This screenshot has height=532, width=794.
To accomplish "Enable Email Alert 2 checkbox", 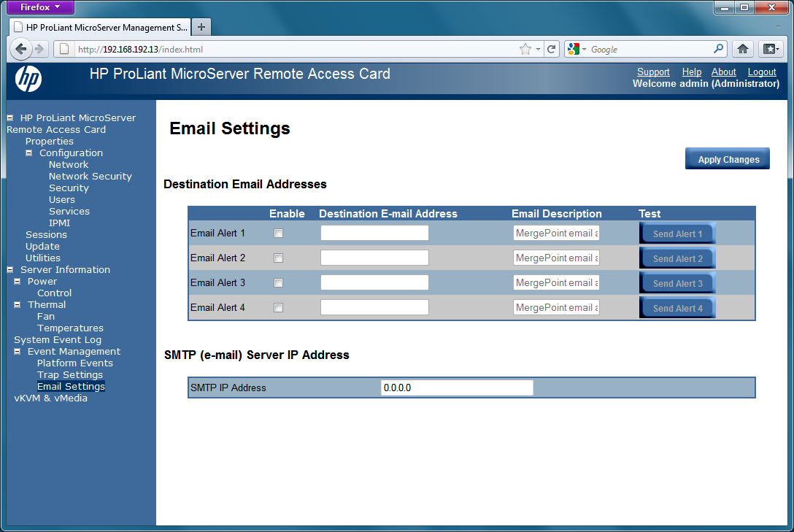I will click(x=278, y=258).
